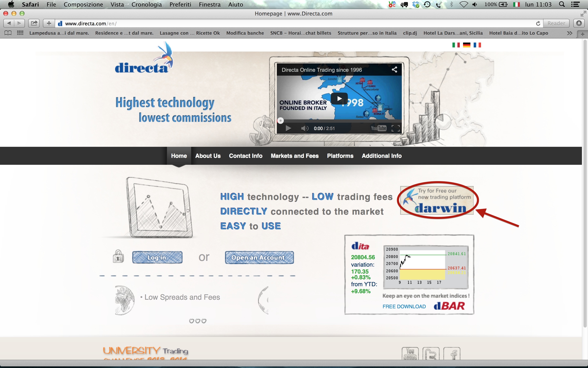Open the Cronologia menu
588x368 pixels.
coord(147,4)
